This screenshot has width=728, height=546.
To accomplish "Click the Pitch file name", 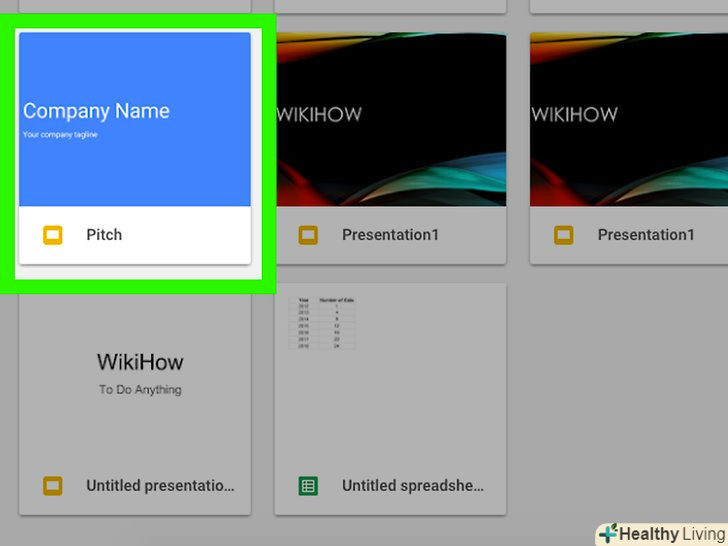I will (x=104, y=235).
